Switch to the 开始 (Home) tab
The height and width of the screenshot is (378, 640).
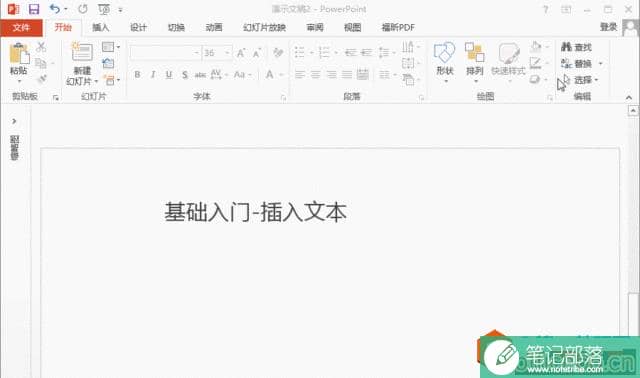pos(63,27)
